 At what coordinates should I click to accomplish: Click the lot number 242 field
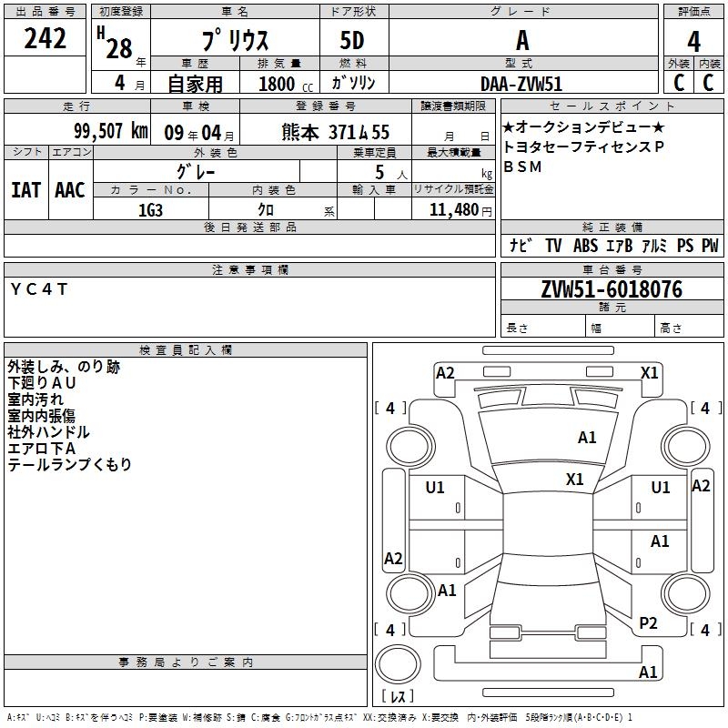[x=45, y=40]
